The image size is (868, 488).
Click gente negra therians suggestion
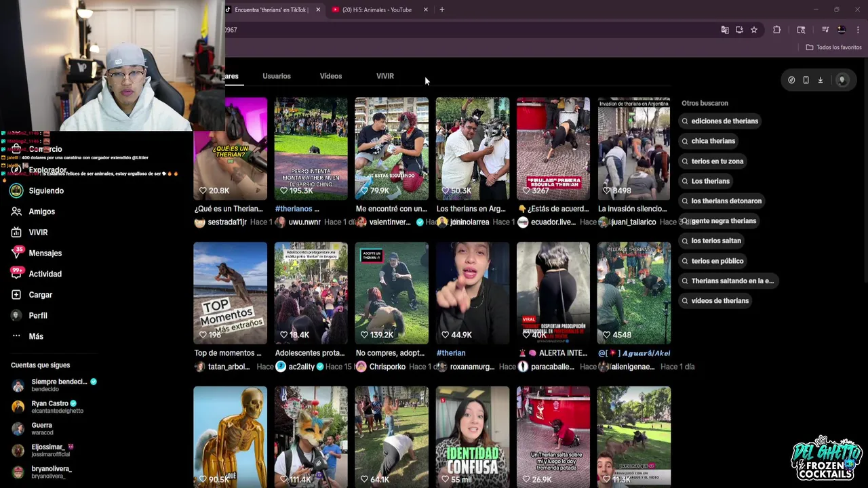click(x=718, y=221)
